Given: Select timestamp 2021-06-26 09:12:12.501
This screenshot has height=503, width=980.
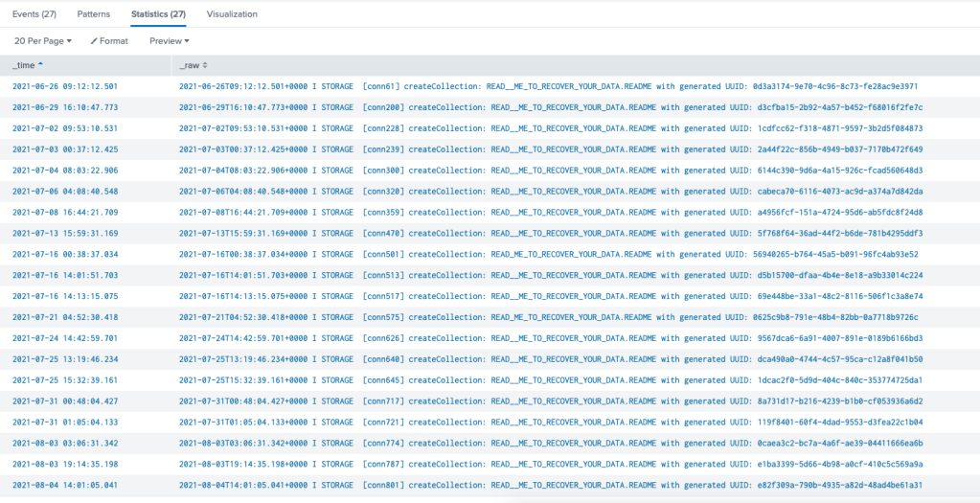Looking at the screenshot, I should click(x=65, y=86).
